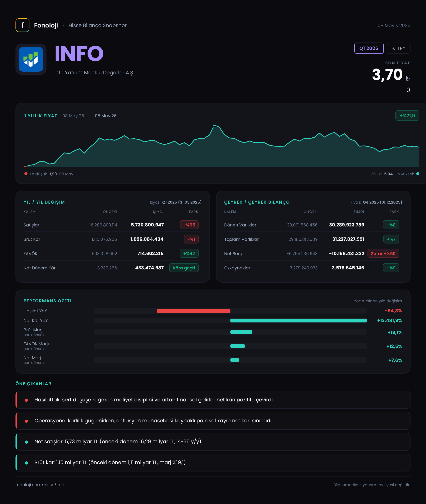Click the +%9 badge for Özkaynaklar
The width and height of the screenshot is (426, 504).
(x=391, y=268)
